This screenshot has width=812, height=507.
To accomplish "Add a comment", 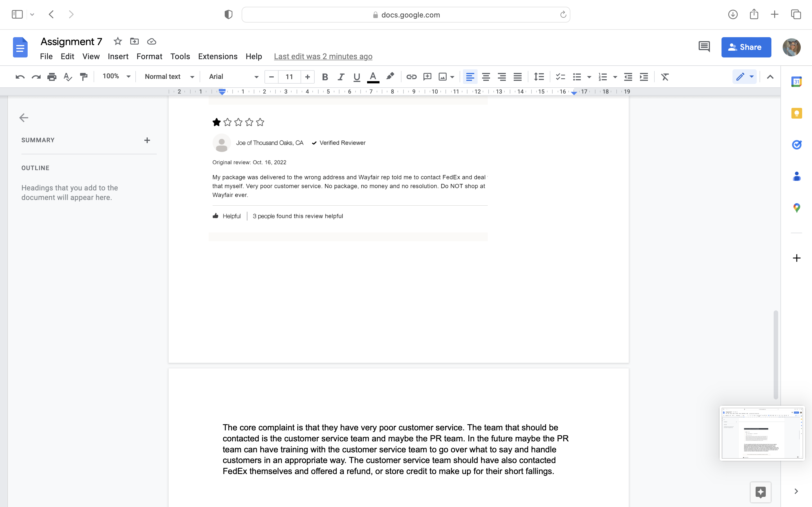I will (x=427, y=77).
